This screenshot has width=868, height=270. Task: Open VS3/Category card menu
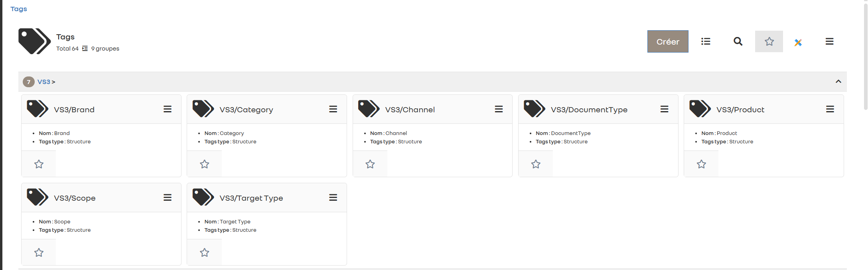pyautogui.click(x=333, y=109)
